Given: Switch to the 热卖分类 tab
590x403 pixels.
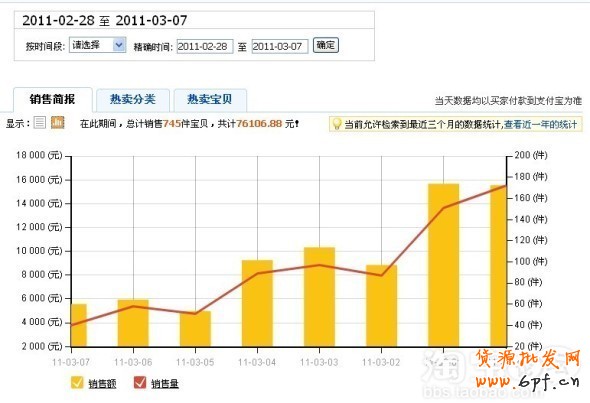Looking at the screenshot, I should click(133, 100).
